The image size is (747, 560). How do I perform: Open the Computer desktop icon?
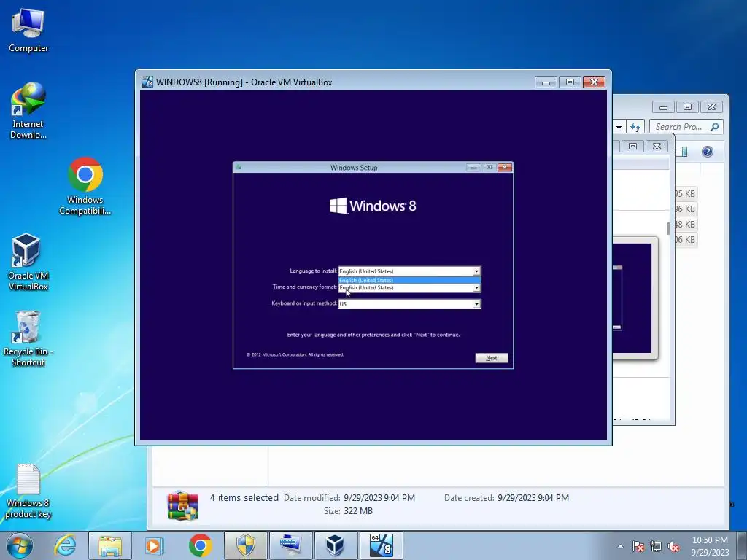28,31
